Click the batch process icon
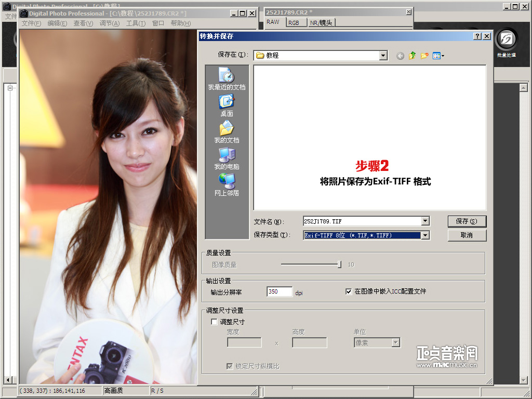532x399 pixels. pyautogui.click(x=506, y=40)
